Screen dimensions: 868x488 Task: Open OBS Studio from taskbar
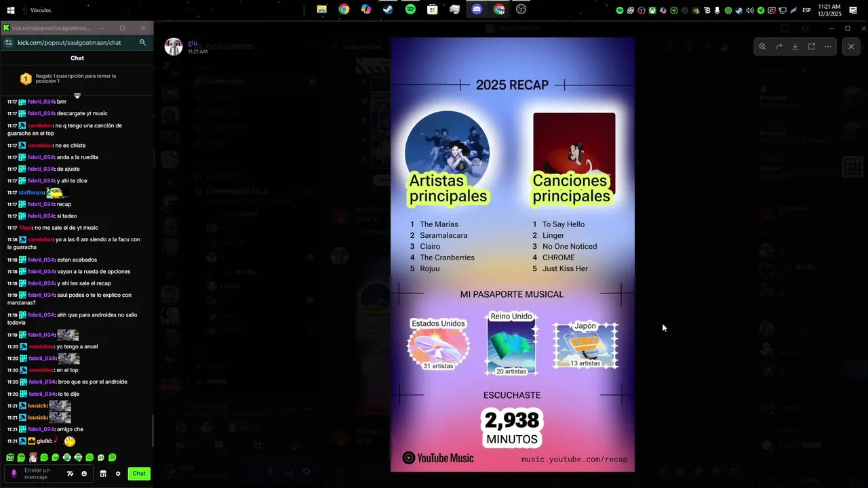(521, 9)
